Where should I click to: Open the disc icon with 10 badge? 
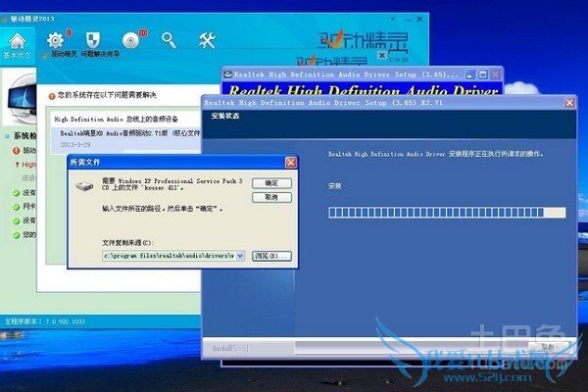[x=131, y=40]
